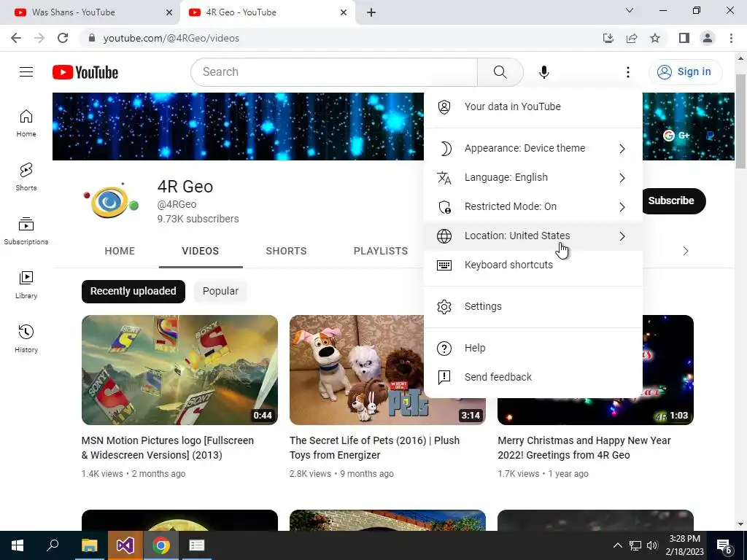The width and height of the screenshot is (747, 560).
Task: Select the VIDEOS tab
Action: pos(201,251)
